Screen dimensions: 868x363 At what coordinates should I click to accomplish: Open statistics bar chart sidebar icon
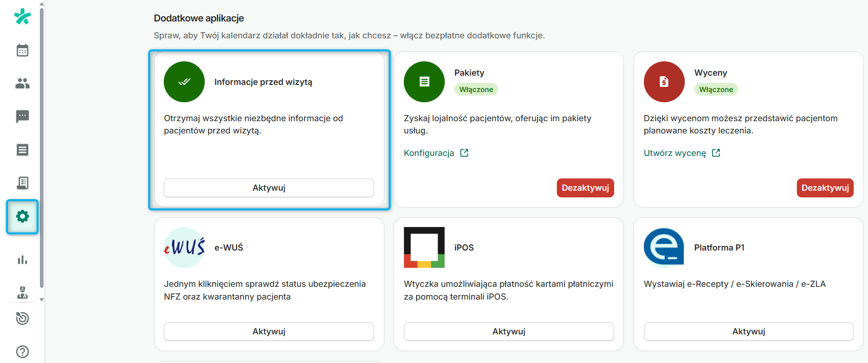pyautogui.click(x=23, y=260)
